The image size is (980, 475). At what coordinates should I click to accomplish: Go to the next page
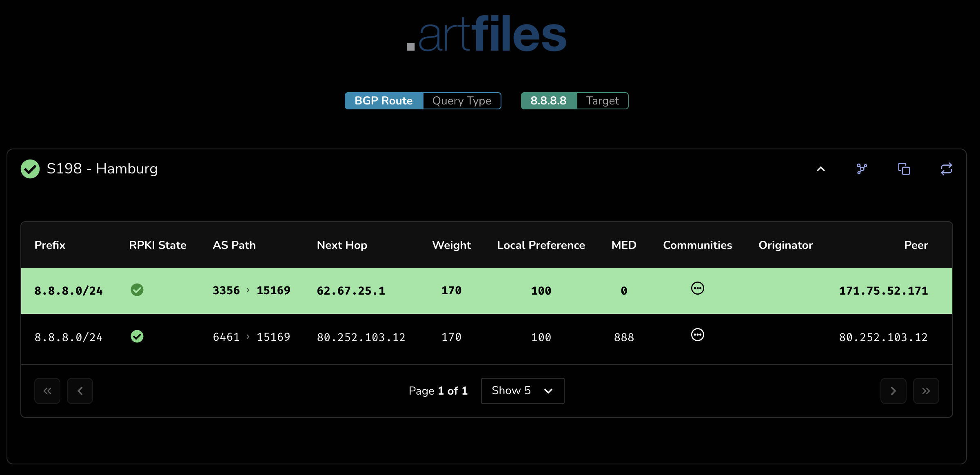[x=893, y=391]
